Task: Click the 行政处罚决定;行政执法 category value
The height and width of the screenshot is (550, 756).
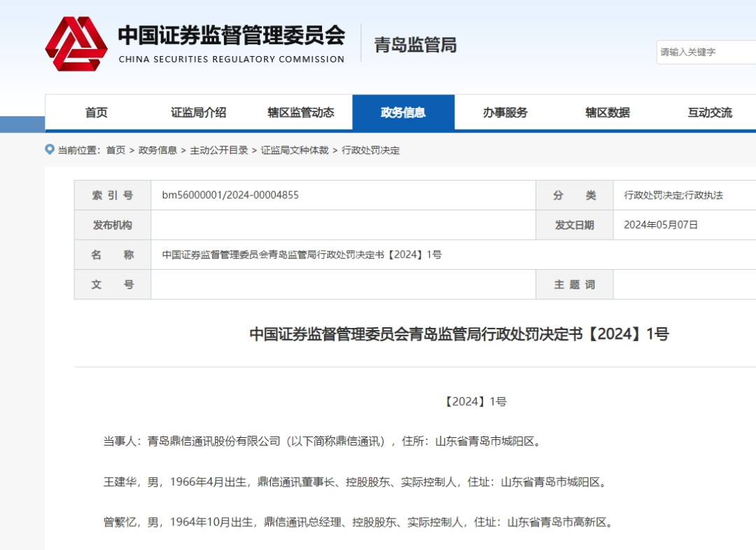Action: coord(673,195)
